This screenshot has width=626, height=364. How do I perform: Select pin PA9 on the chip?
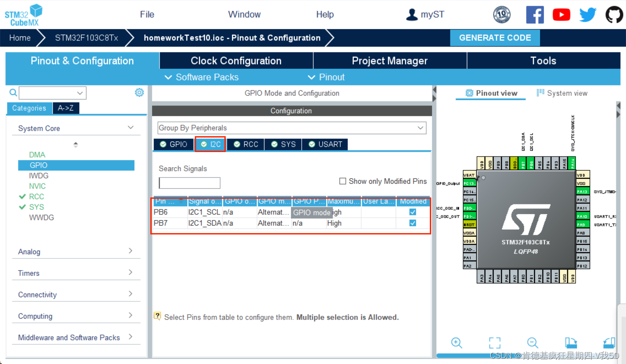[583, 224]
